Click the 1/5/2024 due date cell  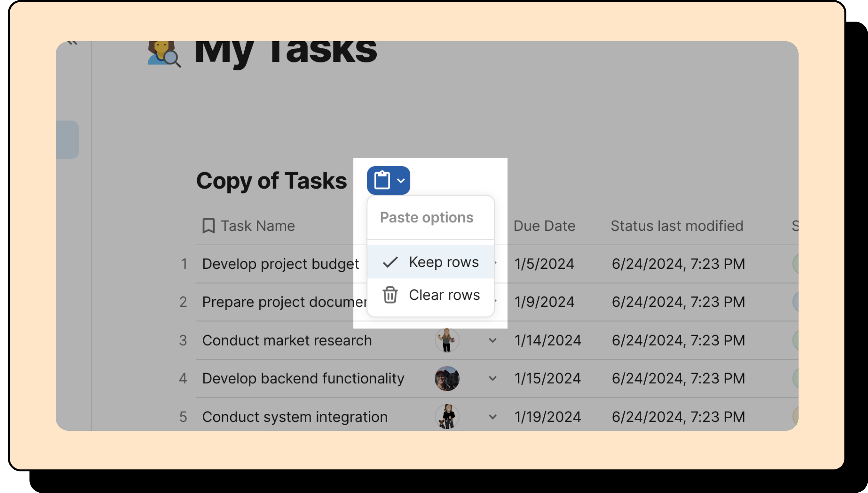coord(544,264)
